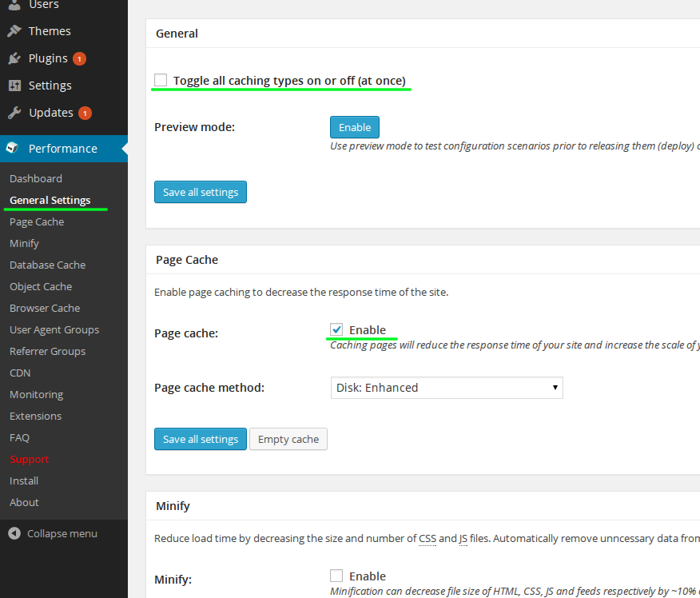This screenshot has height=598, width=700.
Task: Click the Settings sliders icon
Action: 14,86
